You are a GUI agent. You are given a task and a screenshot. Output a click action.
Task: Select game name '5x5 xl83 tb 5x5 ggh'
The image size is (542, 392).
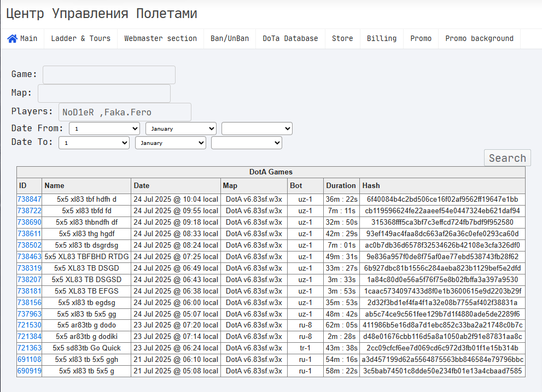[x=86, y=360]
